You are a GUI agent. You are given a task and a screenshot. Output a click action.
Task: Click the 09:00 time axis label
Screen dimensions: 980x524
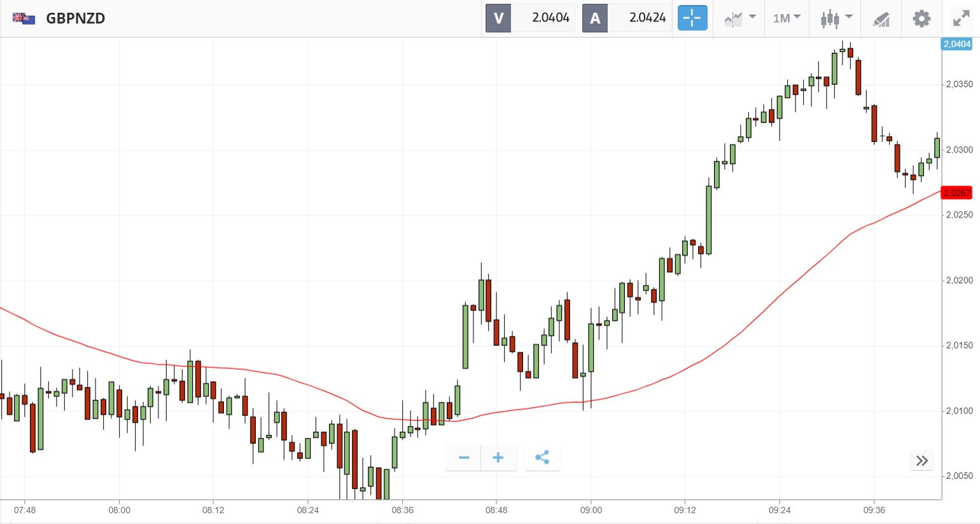click(x=591, y=510)
